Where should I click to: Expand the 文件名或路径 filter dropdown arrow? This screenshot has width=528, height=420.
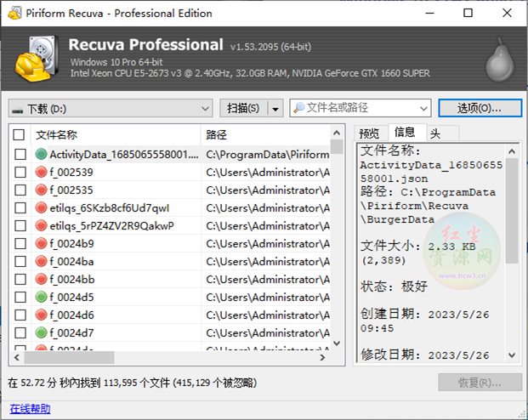[x=423, y=109]
